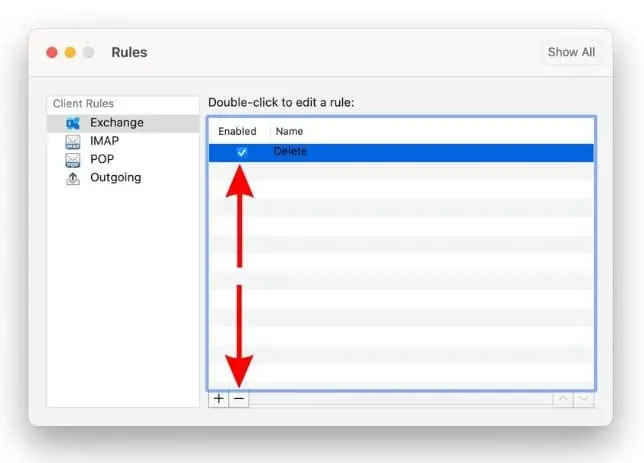Switch to the POP rules label

point(102,159)
